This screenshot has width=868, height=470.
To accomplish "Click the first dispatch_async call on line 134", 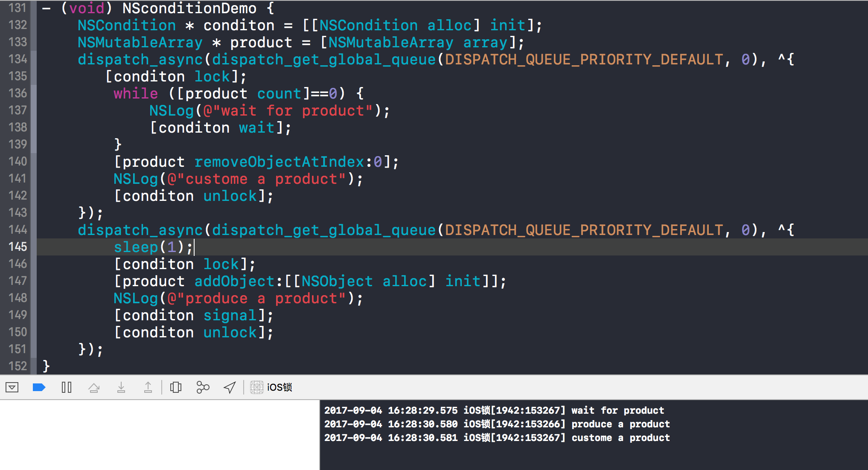I will 140,59.
